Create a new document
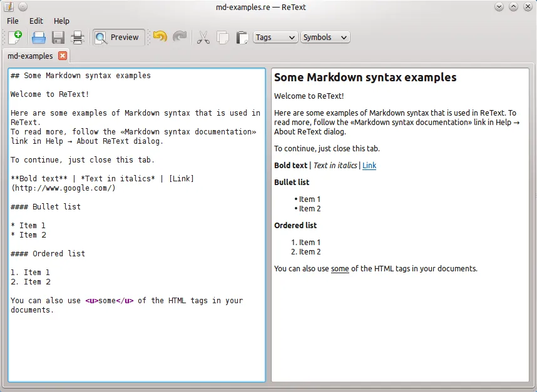The width and height of the screenshot is (537, 392). coord(15,37)
